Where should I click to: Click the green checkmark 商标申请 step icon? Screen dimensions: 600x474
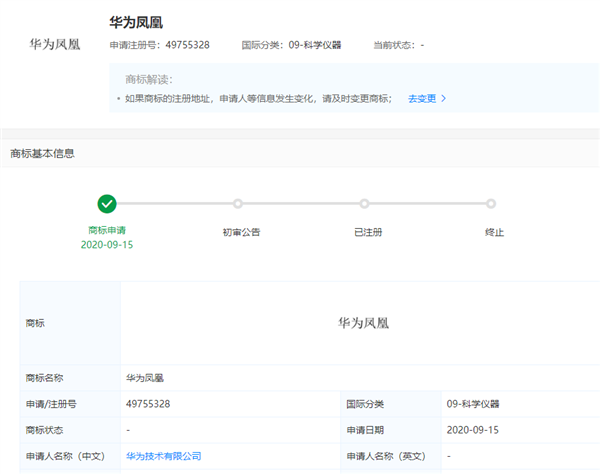(107, 204)
